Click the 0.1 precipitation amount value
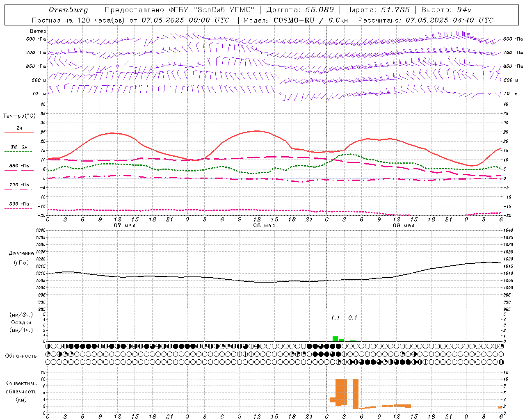 [353, 318]
